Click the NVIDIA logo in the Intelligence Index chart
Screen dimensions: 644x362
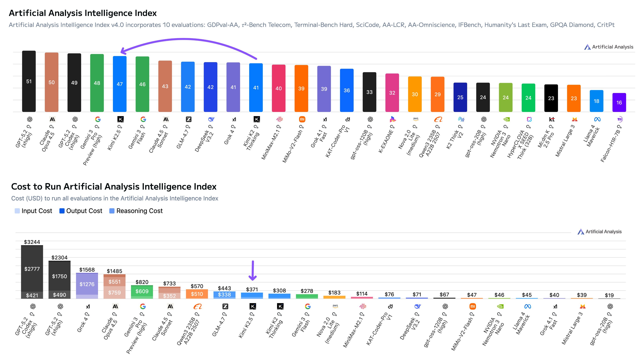click(506, 119)
